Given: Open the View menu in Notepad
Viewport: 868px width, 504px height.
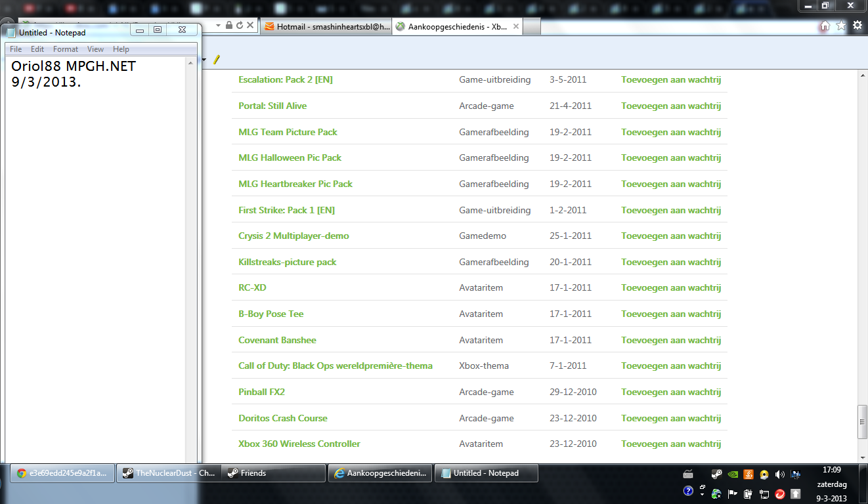Looking at the screenshot, I should point(95,49).
